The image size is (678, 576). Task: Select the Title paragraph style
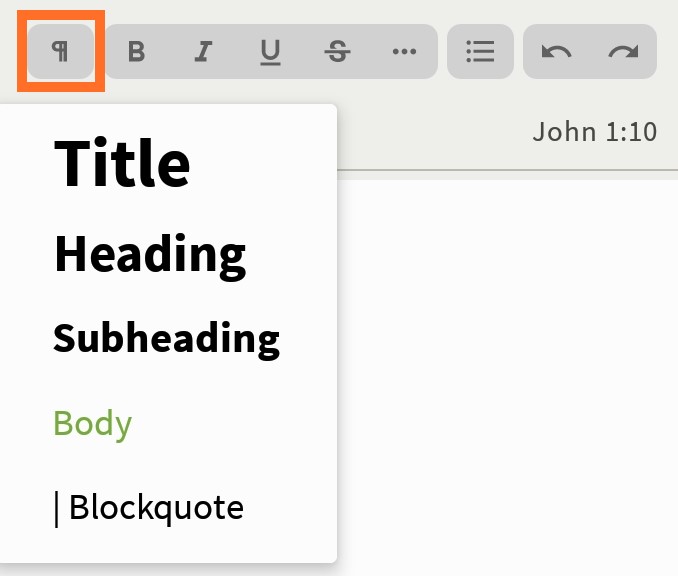click(122, 163)
